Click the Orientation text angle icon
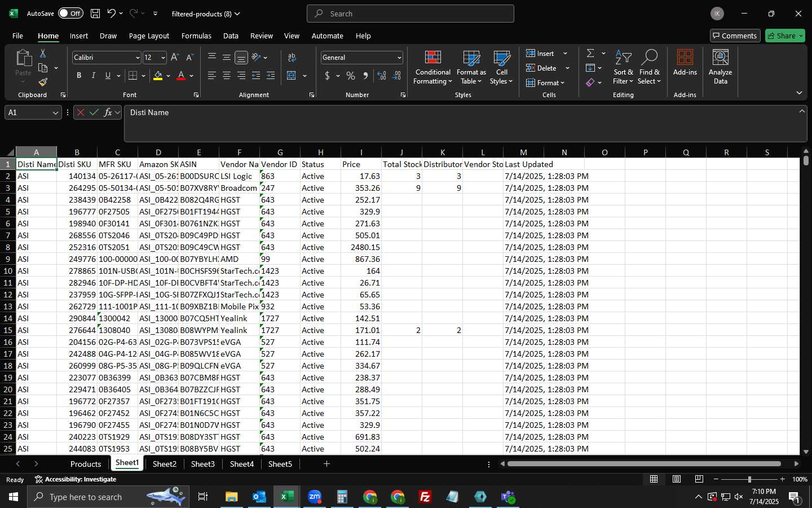 (x=257, y=57)
